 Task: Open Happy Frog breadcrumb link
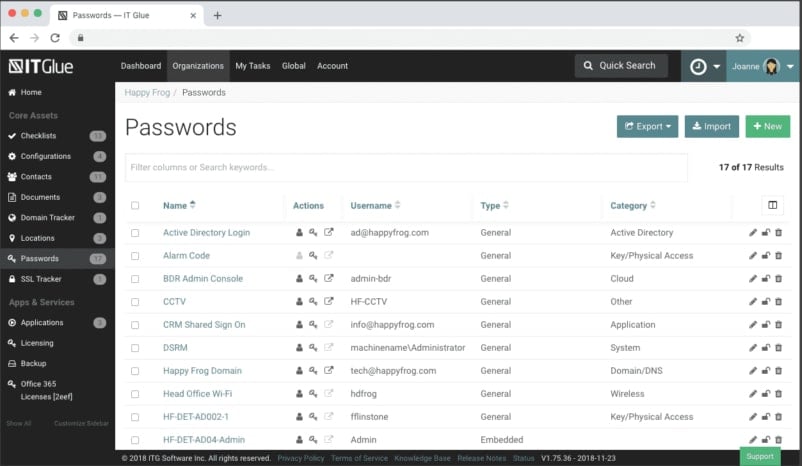(x=147, y=93)
